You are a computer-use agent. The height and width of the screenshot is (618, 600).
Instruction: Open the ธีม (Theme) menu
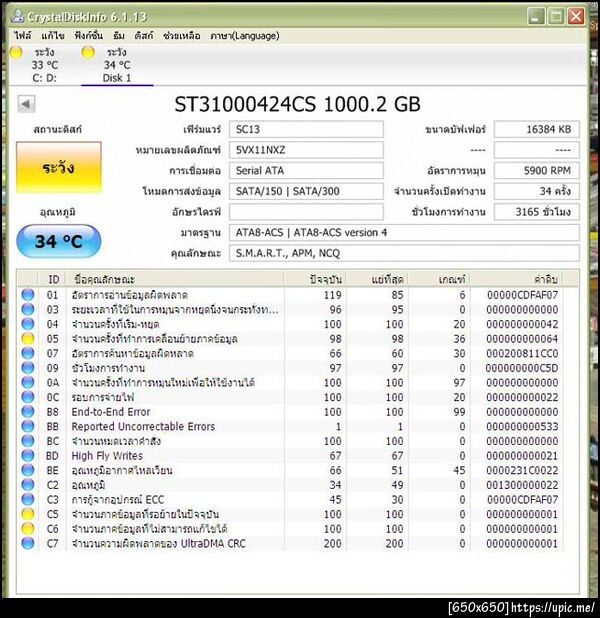[119, 36]
